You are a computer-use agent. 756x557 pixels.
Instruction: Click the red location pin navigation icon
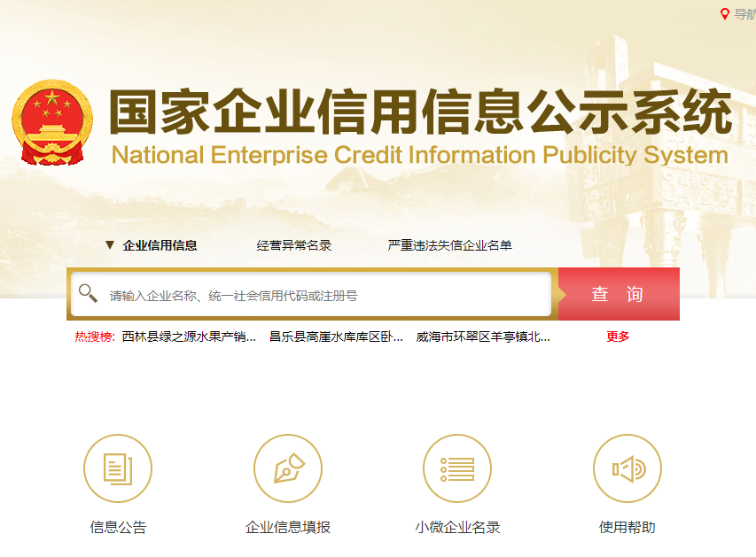click(725, 14)
